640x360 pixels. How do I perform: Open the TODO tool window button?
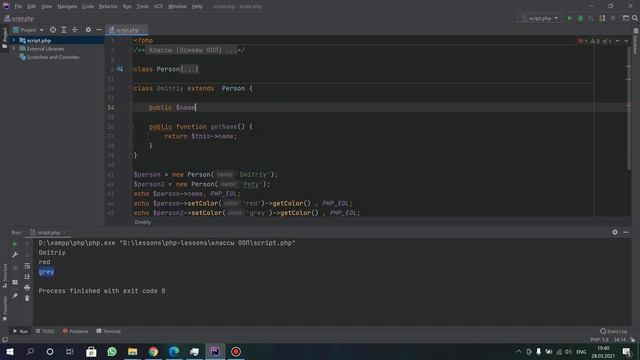tap(45, 331)
